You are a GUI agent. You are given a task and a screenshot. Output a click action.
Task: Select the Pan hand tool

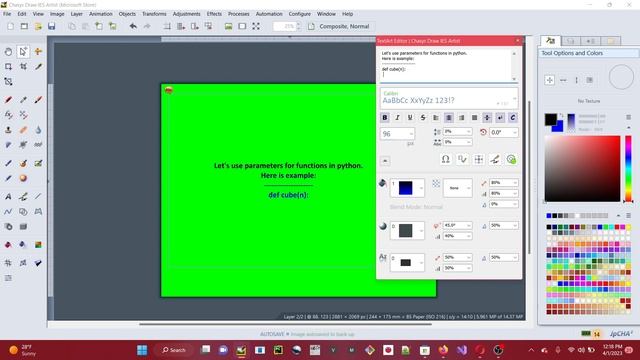click(x=8, y=51)
